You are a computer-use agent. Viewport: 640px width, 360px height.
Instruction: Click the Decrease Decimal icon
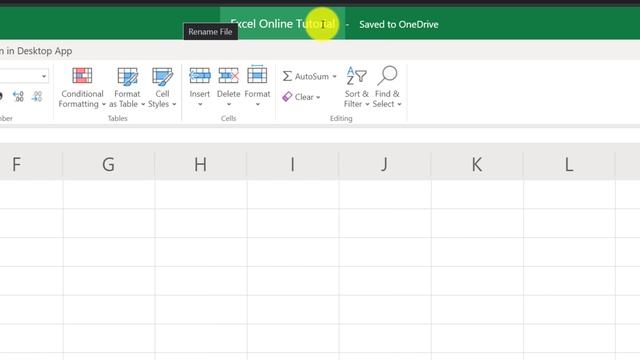37,96
